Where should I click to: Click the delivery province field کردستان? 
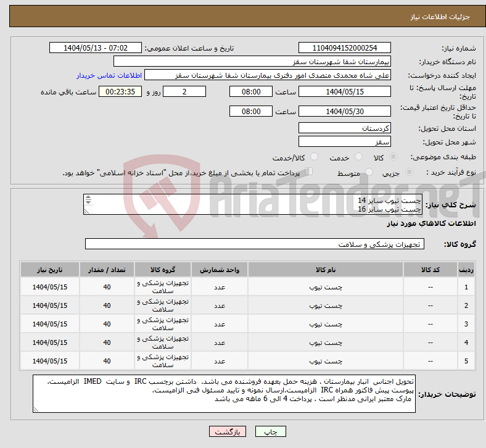[344, 128]
